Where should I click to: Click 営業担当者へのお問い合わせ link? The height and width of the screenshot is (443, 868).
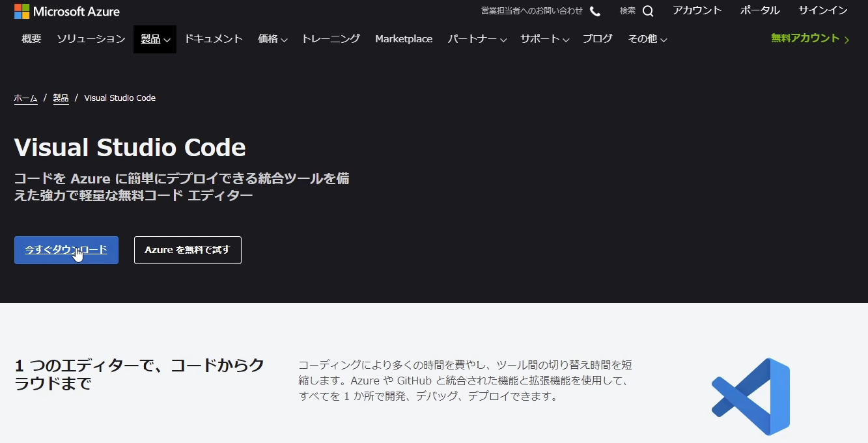pyautogui.click(x=532, y=11)
